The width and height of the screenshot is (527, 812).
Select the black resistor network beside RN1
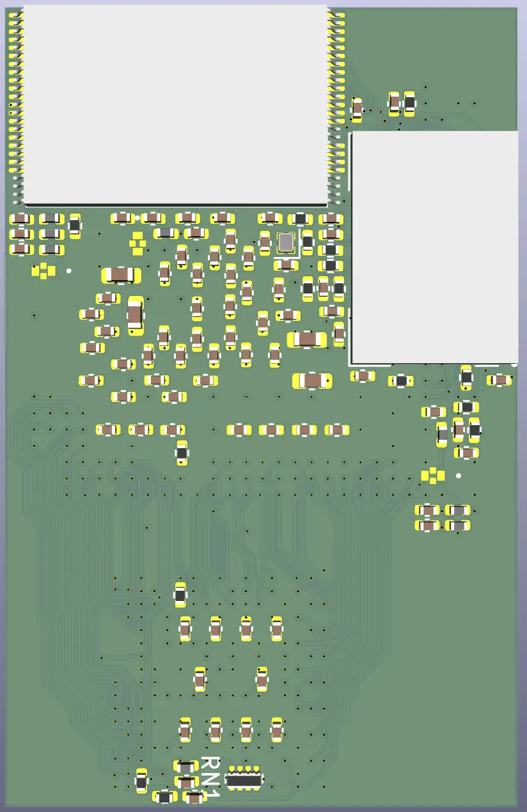pos(244,779)
